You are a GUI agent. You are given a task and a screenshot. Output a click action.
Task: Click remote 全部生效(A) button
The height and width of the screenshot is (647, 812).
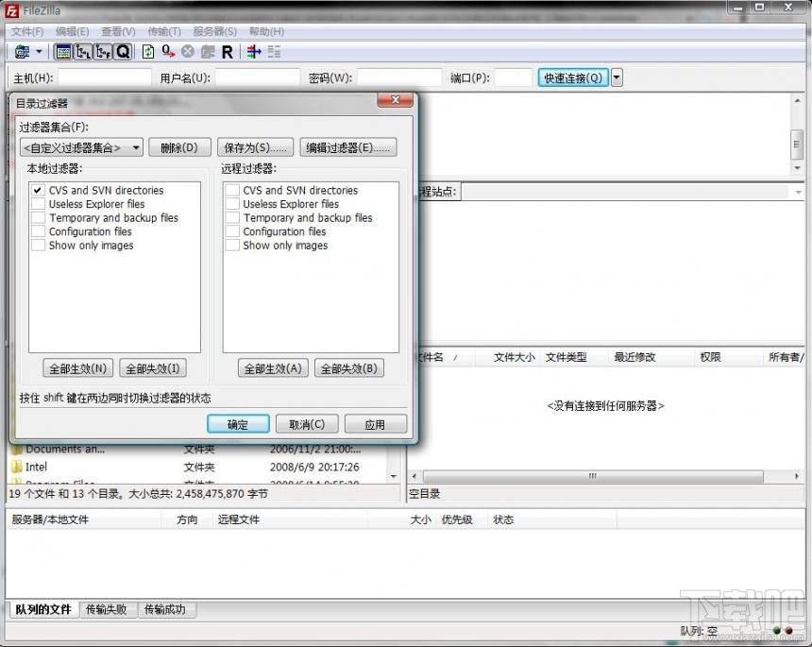coord(273,368)
